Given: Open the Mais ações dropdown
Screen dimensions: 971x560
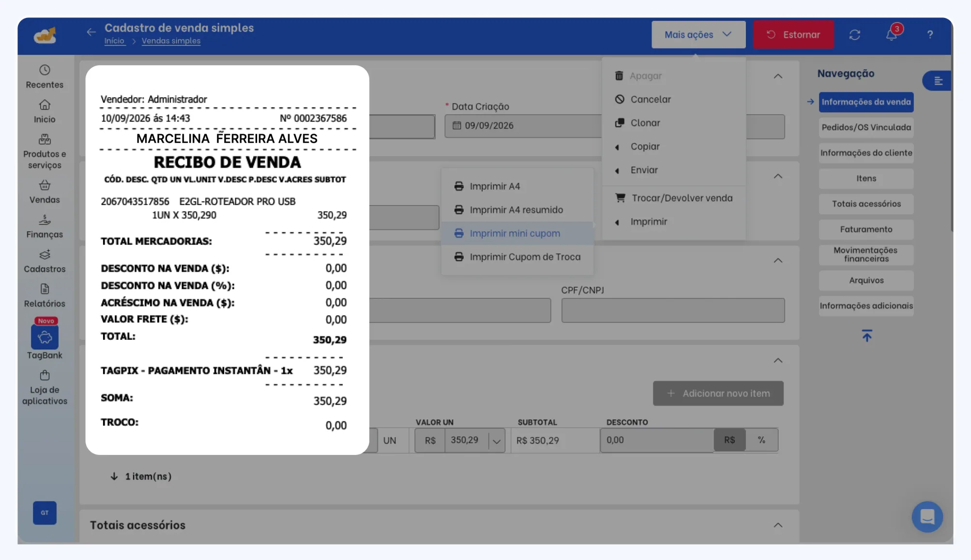Looking at the screenshot, I should pyautogui.click(x=698, y=34).
